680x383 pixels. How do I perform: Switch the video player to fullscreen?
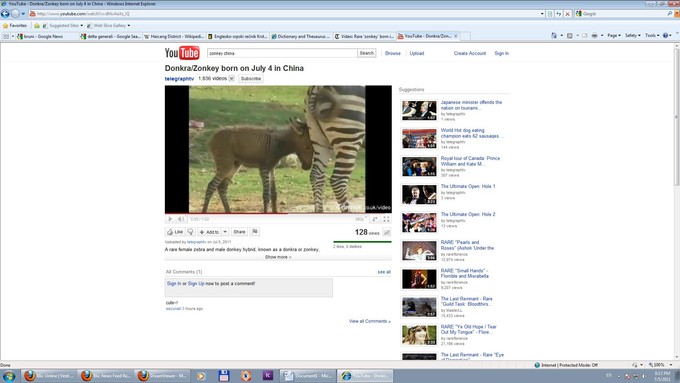[x=386, y=219]
